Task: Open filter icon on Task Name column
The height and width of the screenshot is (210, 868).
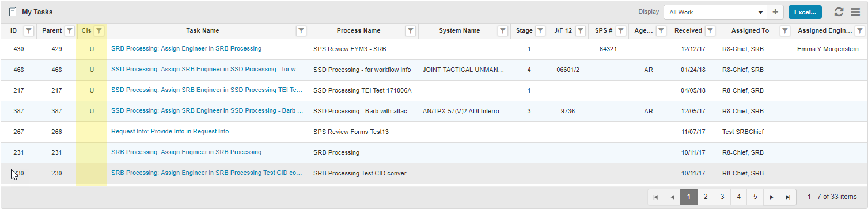Action: [x=301, y=31]
